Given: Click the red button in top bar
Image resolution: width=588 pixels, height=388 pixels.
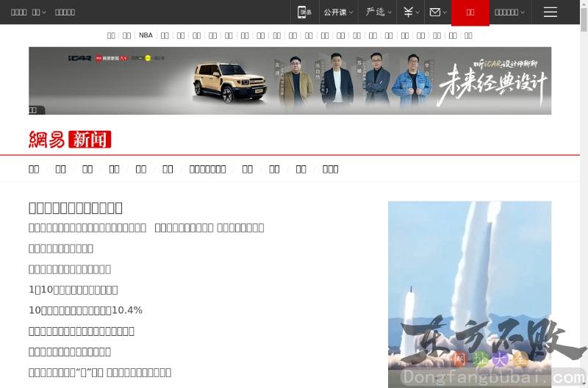Looking at the screenshot, I should [470, 12].
